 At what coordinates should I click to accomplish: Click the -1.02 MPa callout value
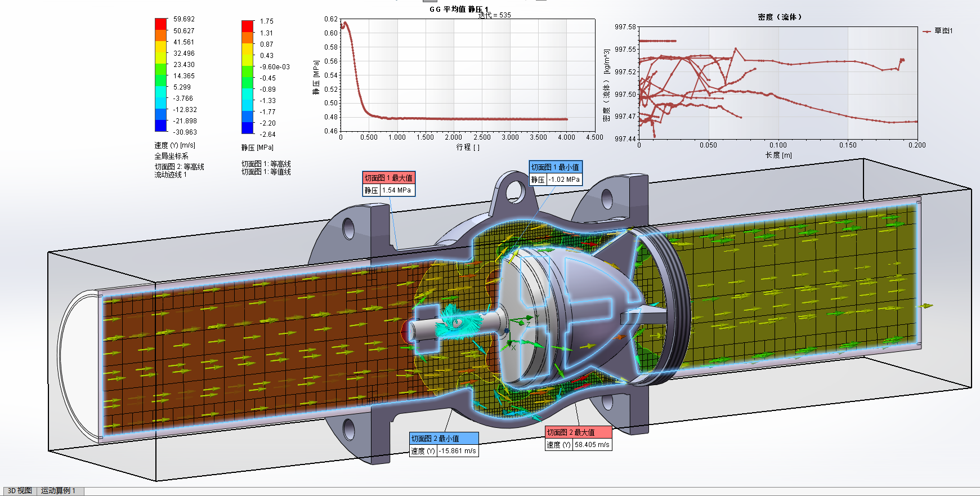tap(565, 180)
